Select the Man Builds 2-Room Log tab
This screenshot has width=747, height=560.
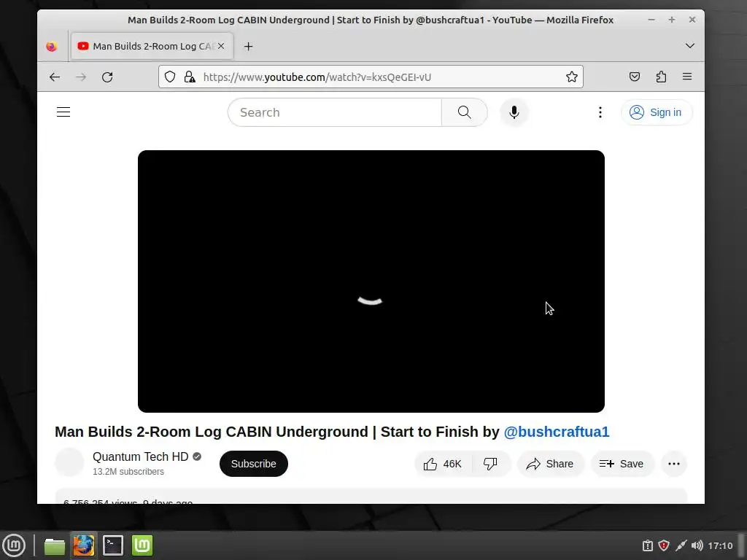[x=152, y=46]
